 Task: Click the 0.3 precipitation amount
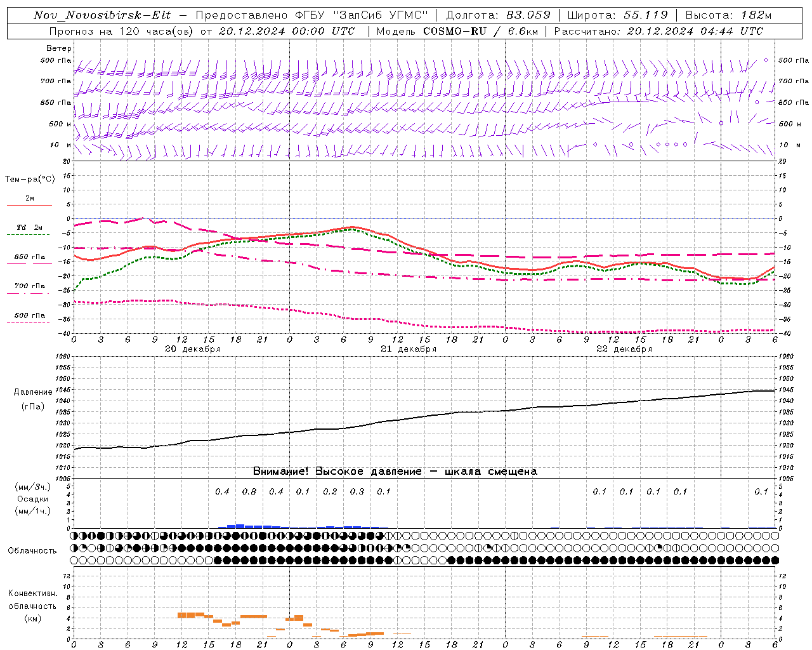357,491
